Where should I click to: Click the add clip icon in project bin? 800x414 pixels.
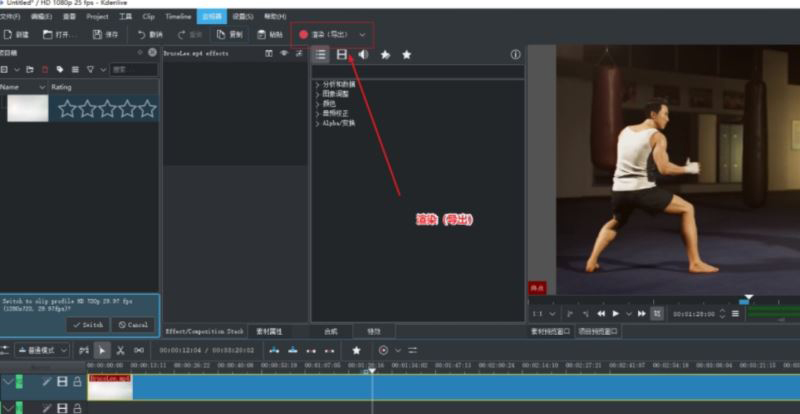pos(4,69)
